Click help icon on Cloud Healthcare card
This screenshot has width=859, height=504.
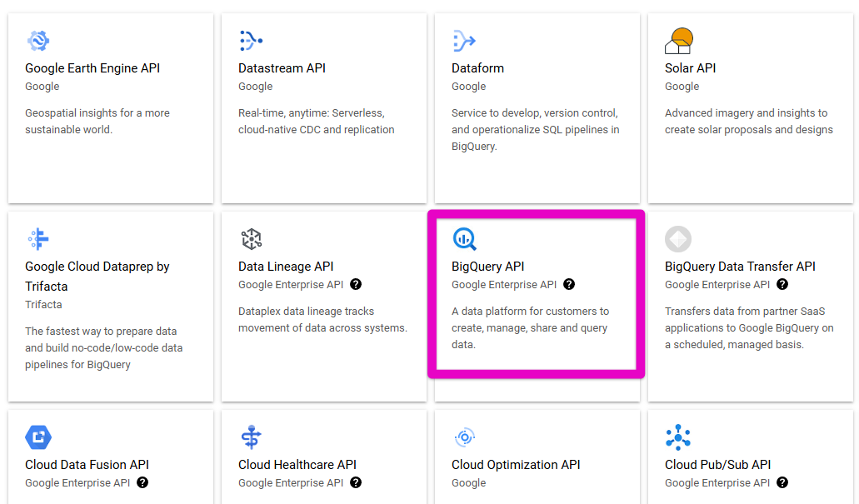[x=356, y=482]
